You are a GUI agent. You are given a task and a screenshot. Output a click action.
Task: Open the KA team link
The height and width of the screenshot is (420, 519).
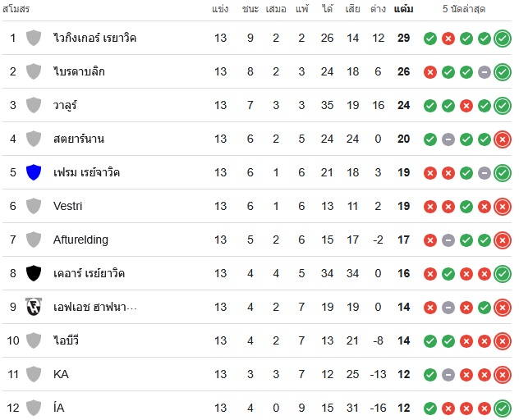coord(61,374)
